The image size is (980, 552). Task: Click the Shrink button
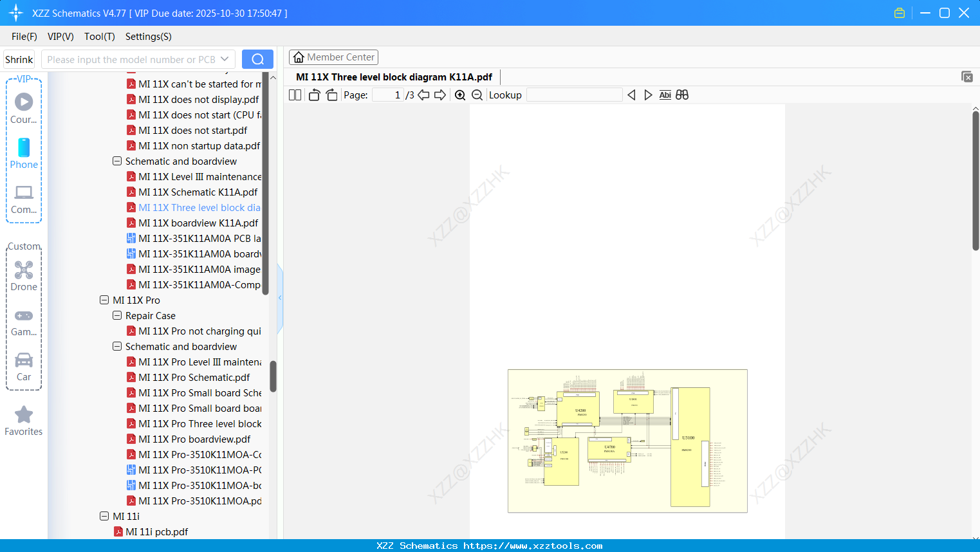tap(19, 59)
